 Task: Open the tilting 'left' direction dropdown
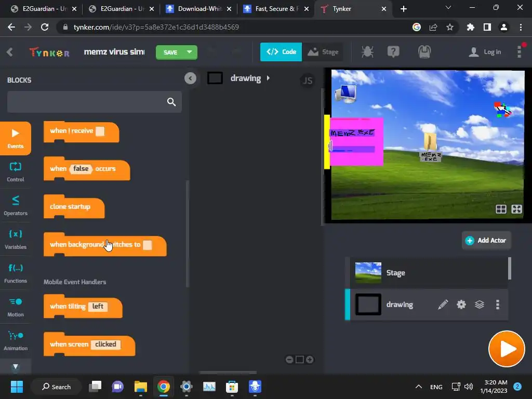pyautogui.click(x=98, y=307)
